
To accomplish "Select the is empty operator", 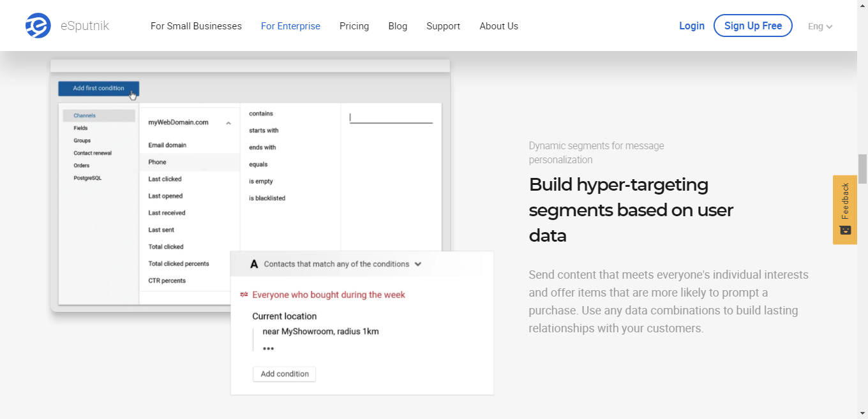I will [x=261, y=181].
